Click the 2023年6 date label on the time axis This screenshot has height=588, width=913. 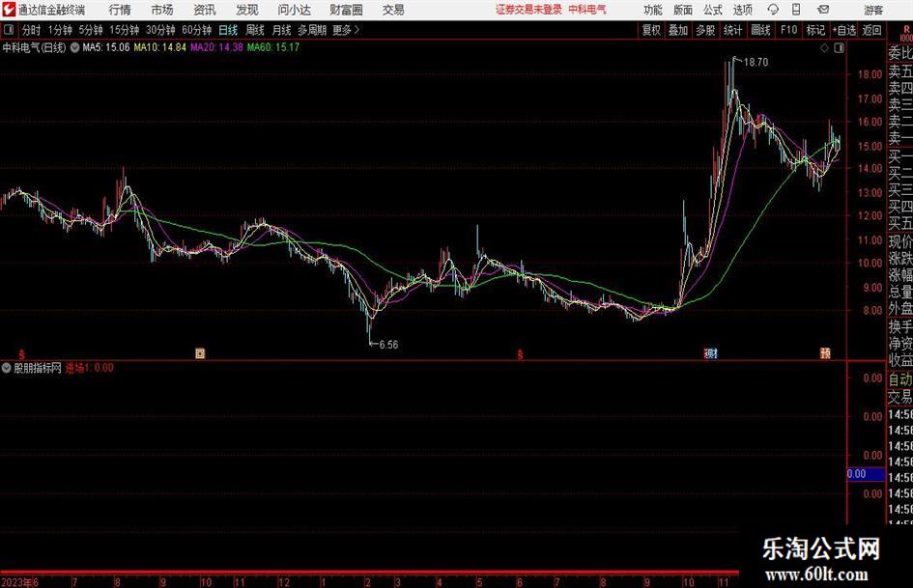coord(19,582)
